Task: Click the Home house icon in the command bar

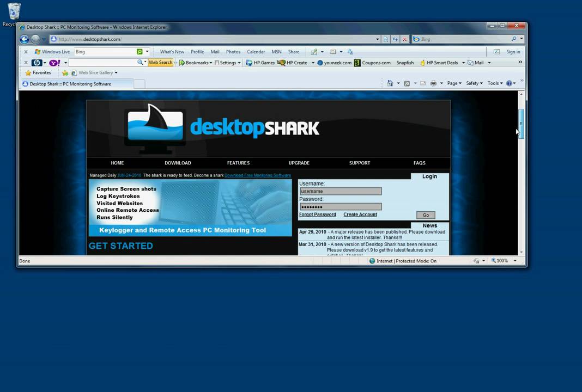Action: [390, 83]
